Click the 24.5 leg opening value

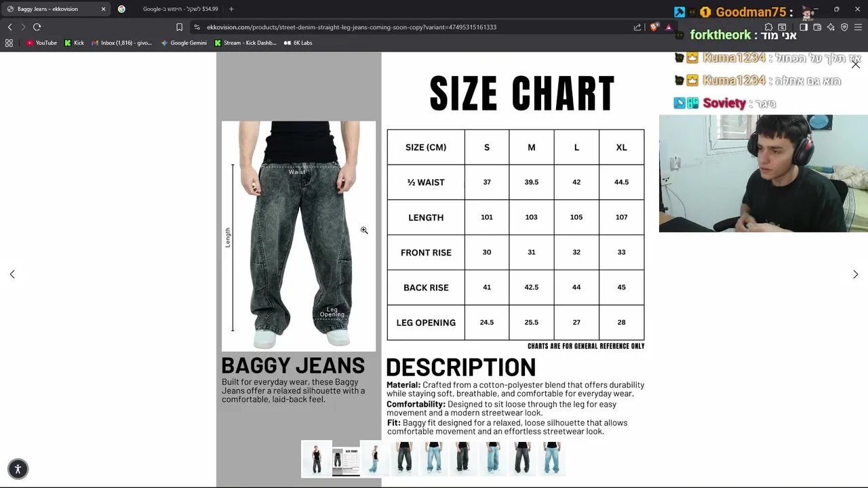[x=487, y=323]
